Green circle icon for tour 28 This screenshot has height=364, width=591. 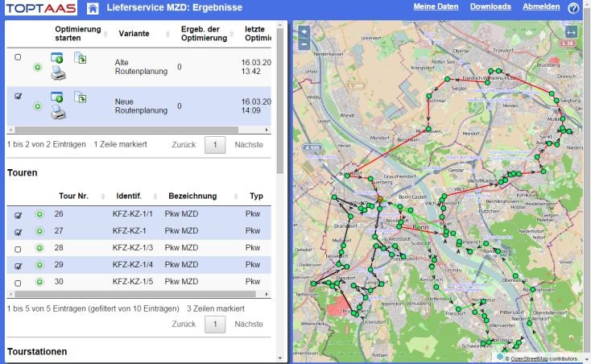(39, 248)
